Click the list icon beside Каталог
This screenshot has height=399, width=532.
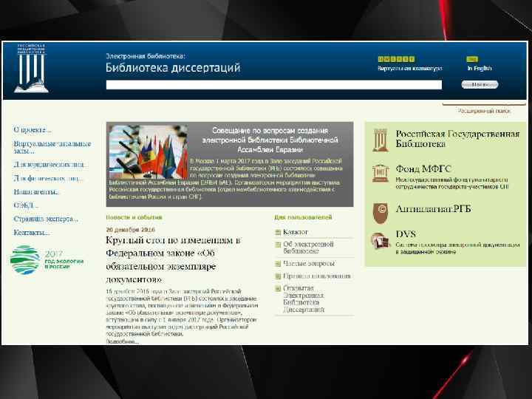click(x=278, y=233)
